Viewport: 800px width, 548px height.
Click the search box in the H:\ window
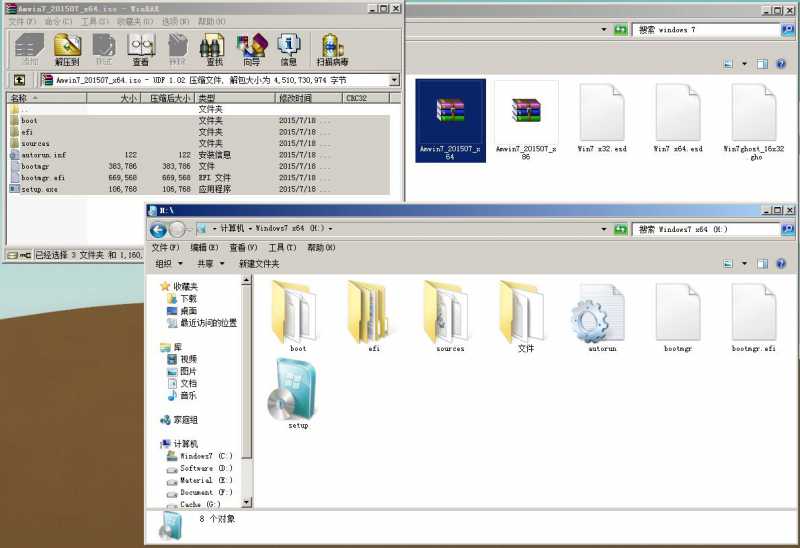click(707, 229)
